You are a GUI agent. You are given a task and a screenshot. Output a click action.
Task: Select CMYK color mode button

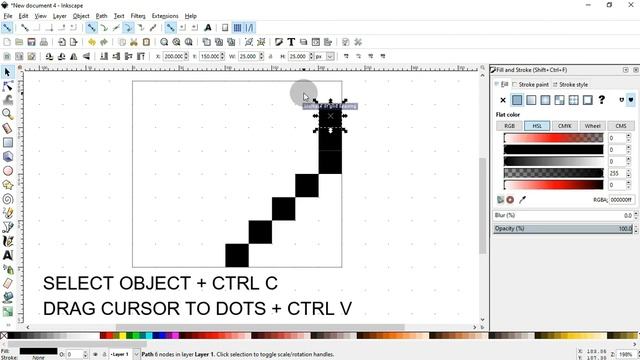[x=565, y=126]
